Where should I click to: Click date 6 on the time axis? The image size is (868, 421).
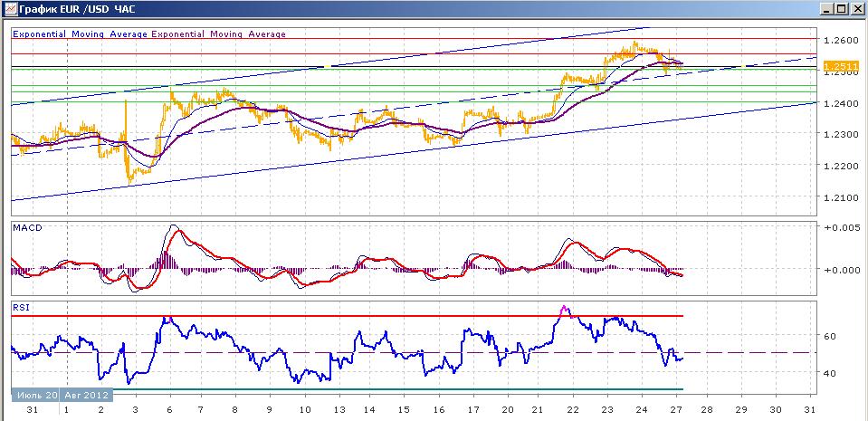coord(169,410)
